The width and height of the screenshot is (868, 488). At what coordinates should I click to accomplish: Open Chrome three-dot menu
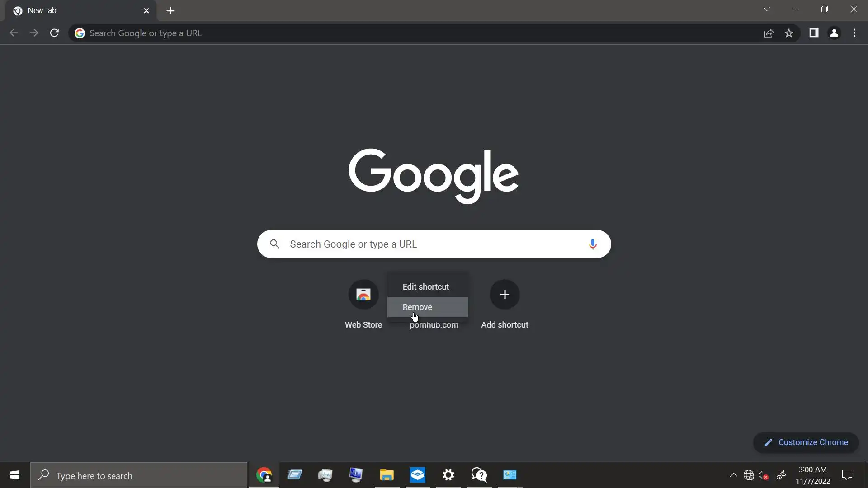[x=854, y=33]
